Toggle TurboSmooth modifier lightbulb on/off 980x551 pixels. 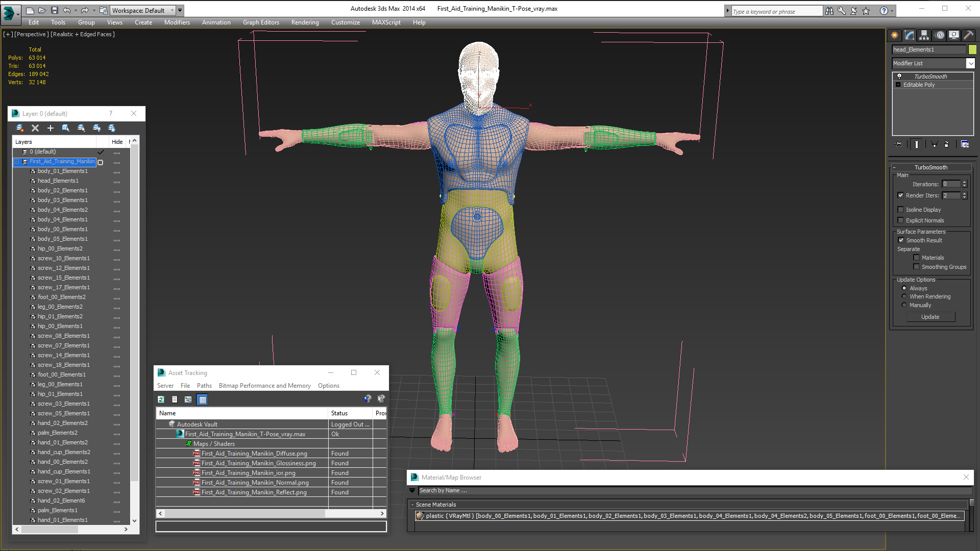tap(899, 77)
